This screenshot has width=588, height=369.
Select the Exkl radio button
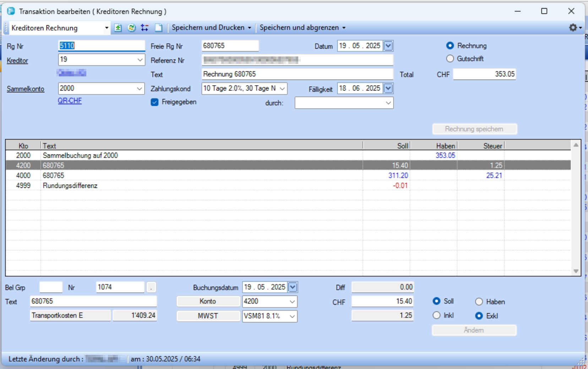point(479,316)
